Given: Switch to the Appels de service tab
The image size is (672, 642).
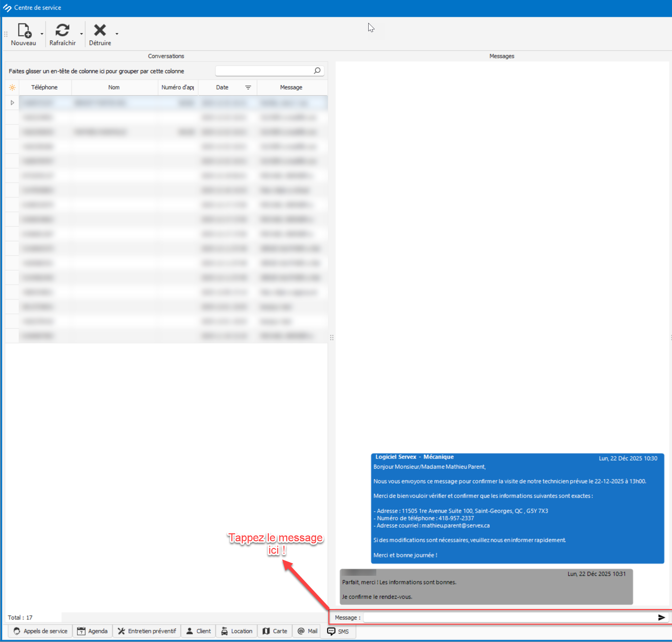Looking at the screenshot, I should point(41,631).
